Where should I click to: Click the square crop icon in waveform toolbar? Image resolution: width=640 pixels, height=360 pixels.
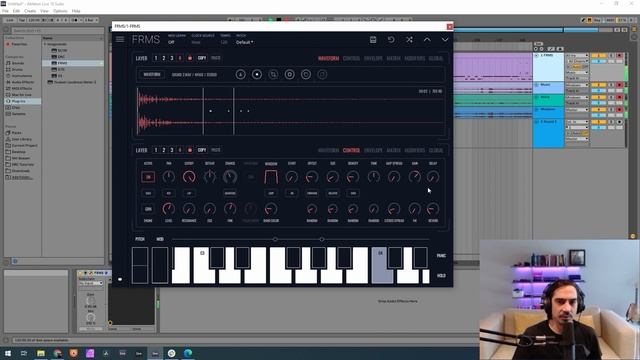(273, 75)
